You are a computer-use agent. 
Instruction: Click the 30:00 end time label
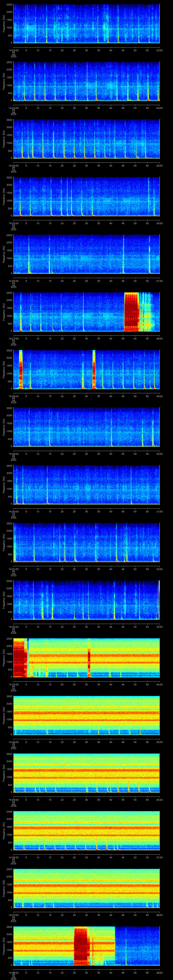160,454
